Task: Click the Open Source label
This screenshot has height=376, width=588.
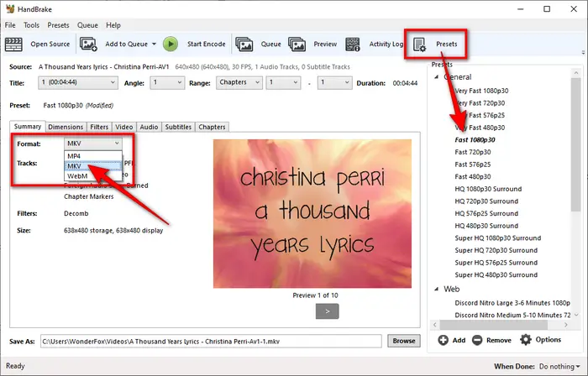Action: (x=50, y=44)
